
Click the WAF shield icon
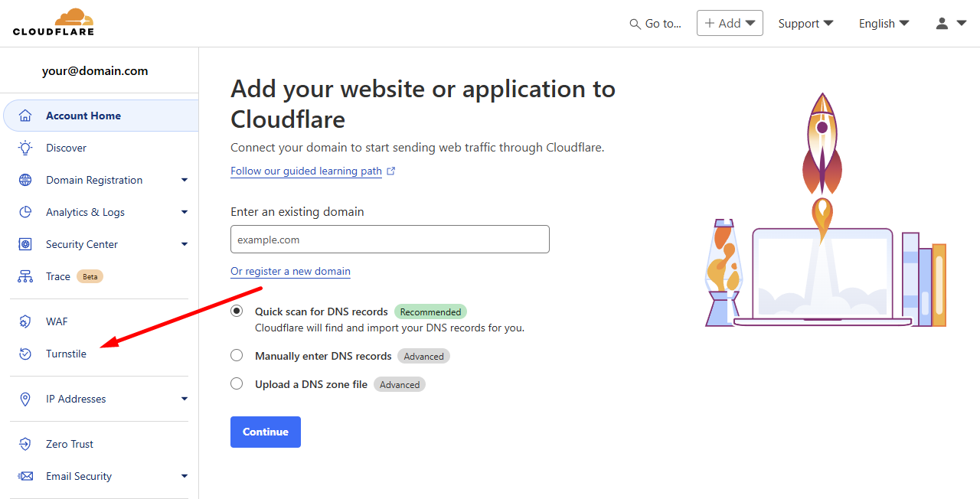pyautogui.click(x=25, y=321)
